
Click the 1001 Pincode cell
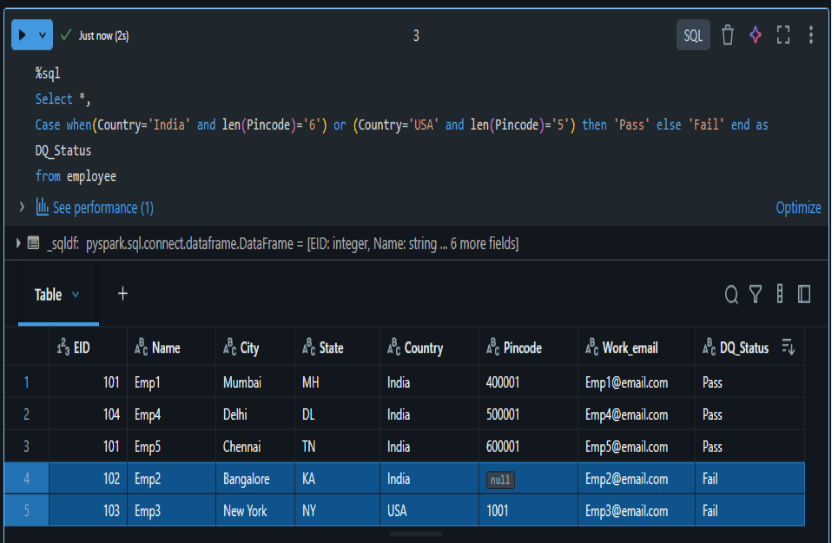coord(528,511)
